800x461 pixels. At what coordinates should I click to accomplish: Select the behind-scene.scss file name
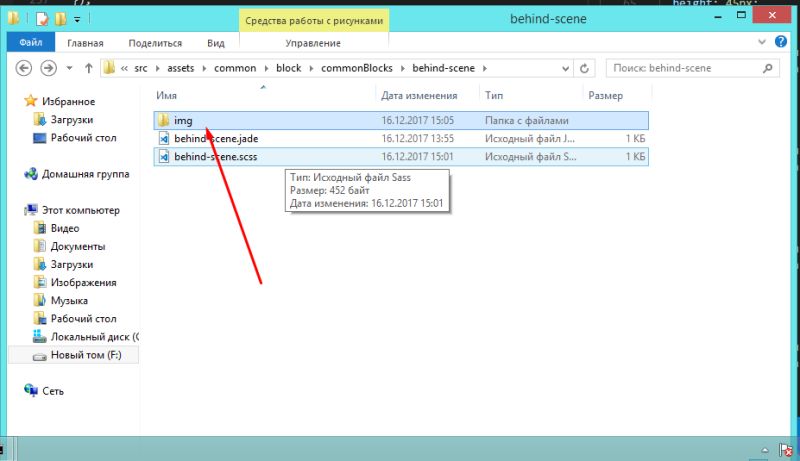pyautogui.click(x=215, y=157)
